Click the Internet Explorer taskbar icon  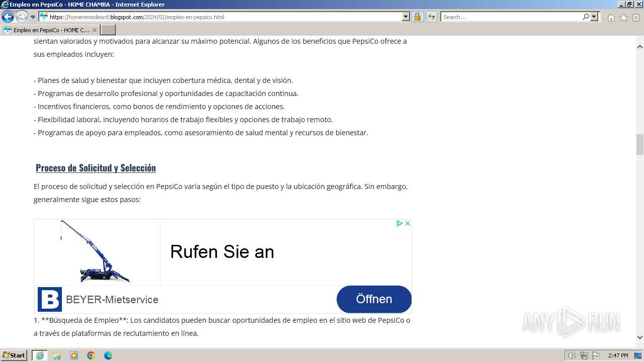[x=40, y=355]
